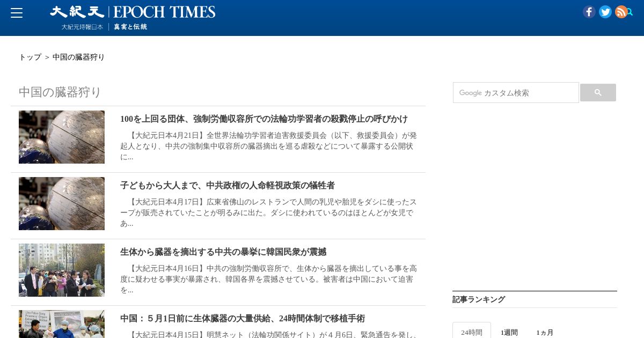This screenshot has height=338, width=644.
Task: Click the 記事ランキング heading
Action: coord(479,299)
